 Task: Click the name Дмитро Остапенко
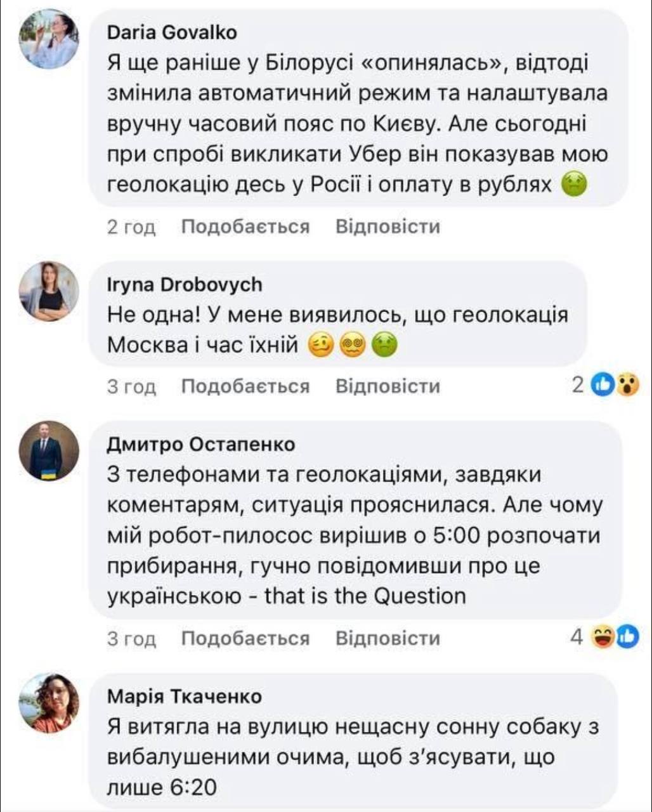pos(201,444)
